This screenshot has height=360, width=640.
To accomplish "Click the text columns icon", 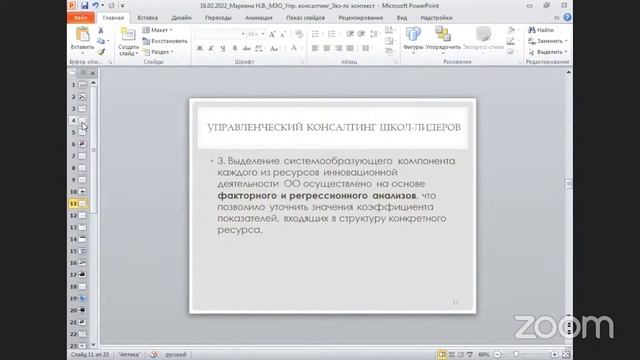I will [366, 48].
